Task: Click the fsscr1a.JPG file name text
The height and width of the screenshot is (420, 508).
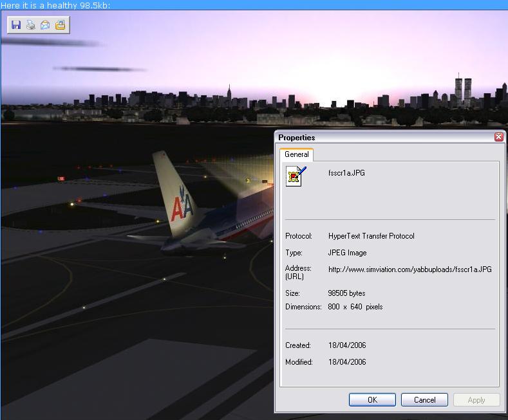Action: (x=346, y=173)
